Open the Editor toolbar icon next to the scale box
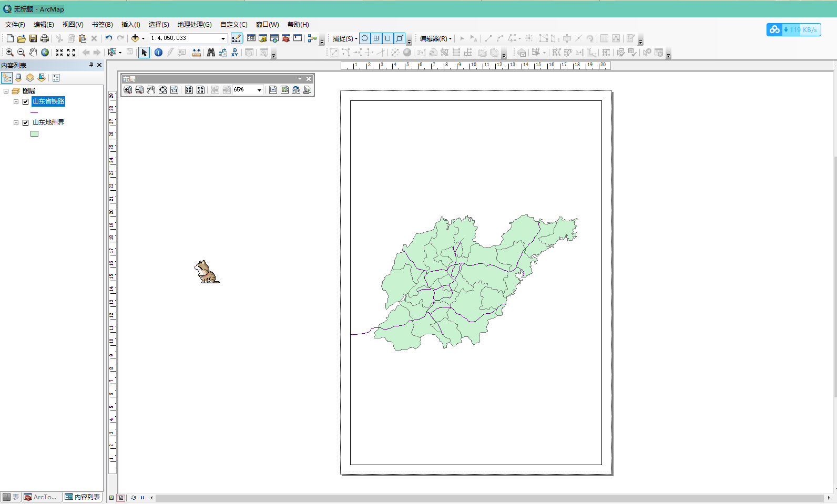Viewport: 837px width, 504px height. (237, 38)
